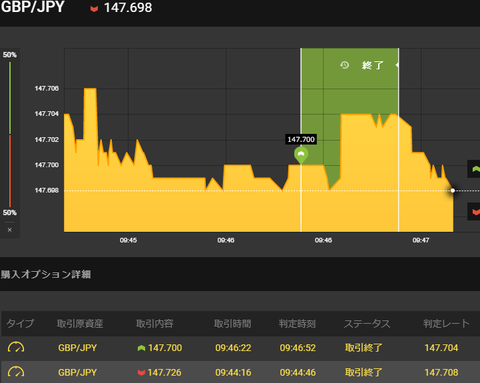Screen dimensions: 480x383
Task: Click the 取引時間 column header
Action: click(x=233, y=323)
